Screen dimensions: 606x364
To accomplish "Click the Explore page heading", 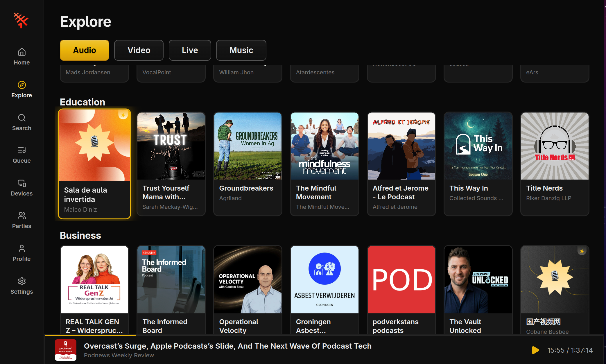I will 85,21.
